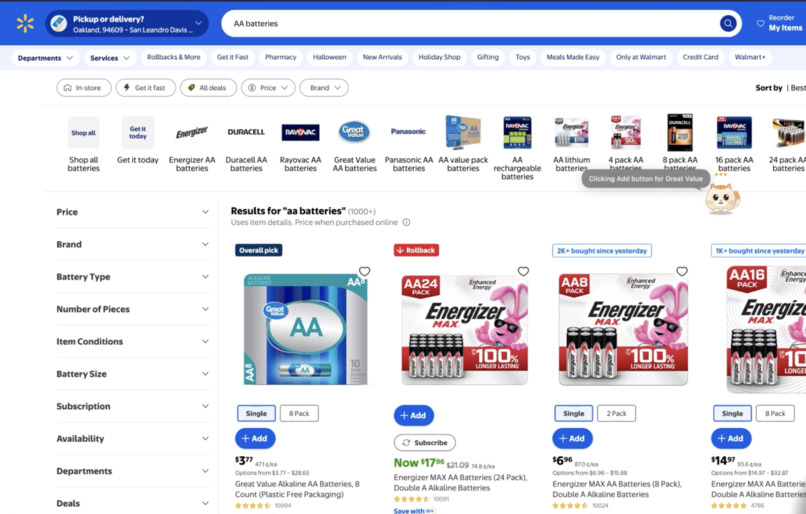This screenshot has height=514, width=806.
Task: Open the Duracell AA batteries brand tile
Action: click(x=246, y=144)
